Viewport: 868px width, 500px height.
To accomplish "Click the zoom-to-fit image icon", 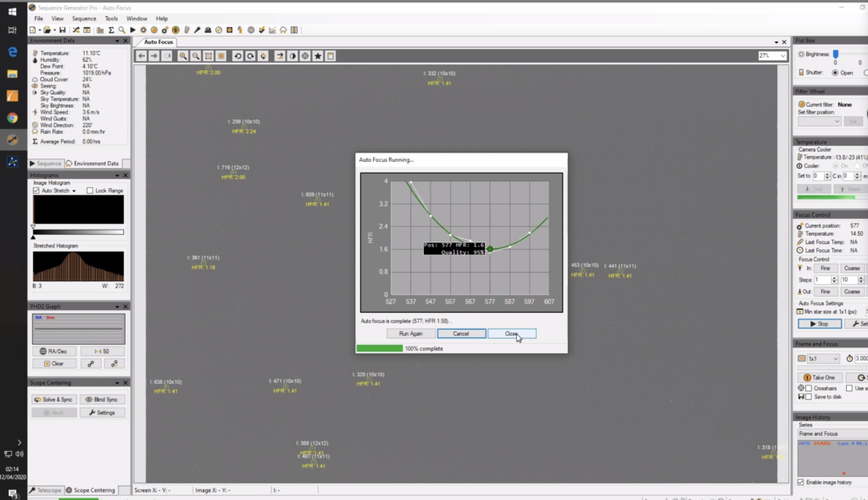I will [209, 56].
